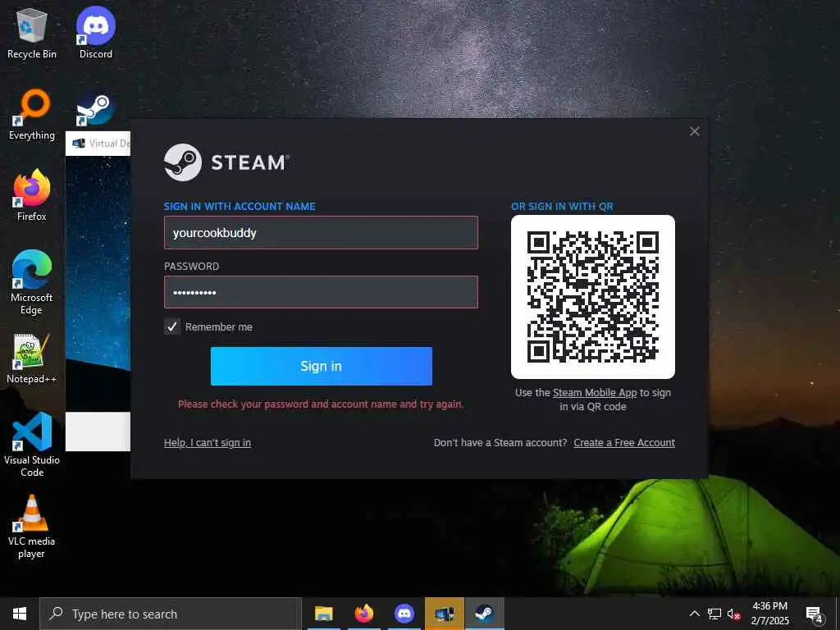Click the blue Sign in button
840x630 pixels.
[322, 366]
